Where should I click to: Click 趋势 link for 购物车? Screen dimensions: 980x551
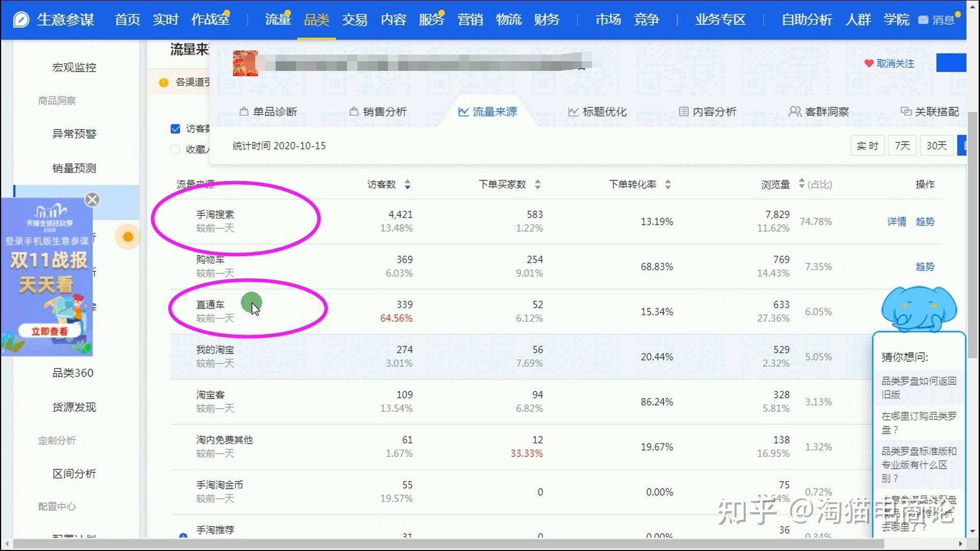[x=925, y=266]
